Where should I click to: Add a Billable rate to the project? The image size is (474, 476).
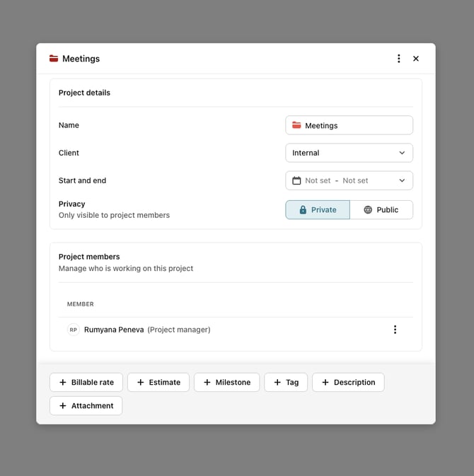click(86, 383)
